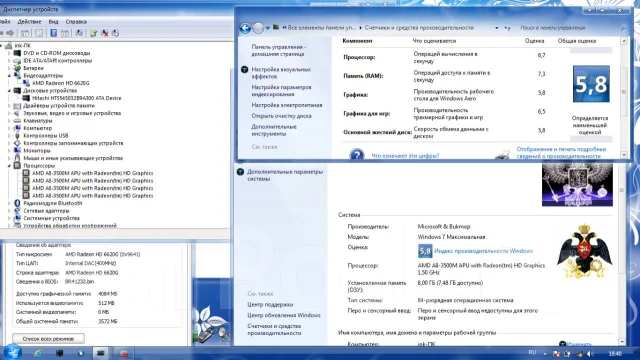Open Дополнительные инструменты link
640x360 pixels.
click(x=274, y=130)
